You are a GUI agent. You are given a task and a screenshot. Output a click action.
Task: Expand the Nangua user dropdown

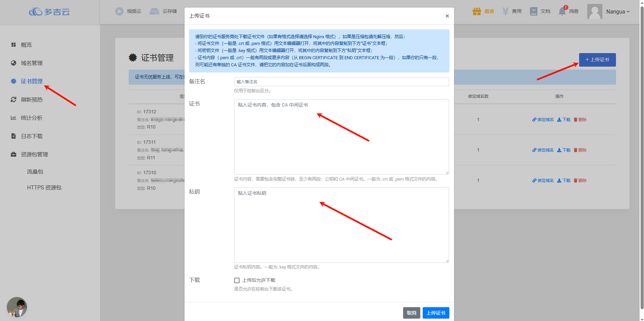pyautogui.click(x=618, y=12)
